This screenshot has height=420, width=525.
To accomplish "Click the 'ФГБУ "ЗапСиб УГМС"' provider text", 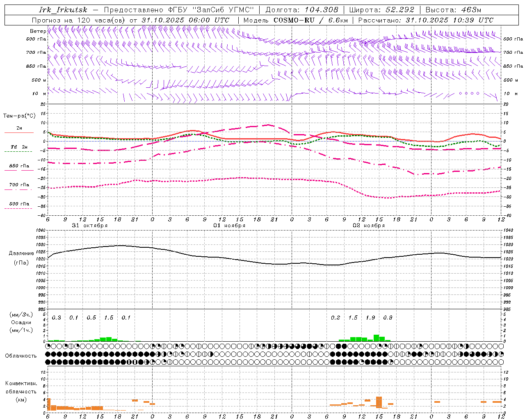I will (211, 10).
